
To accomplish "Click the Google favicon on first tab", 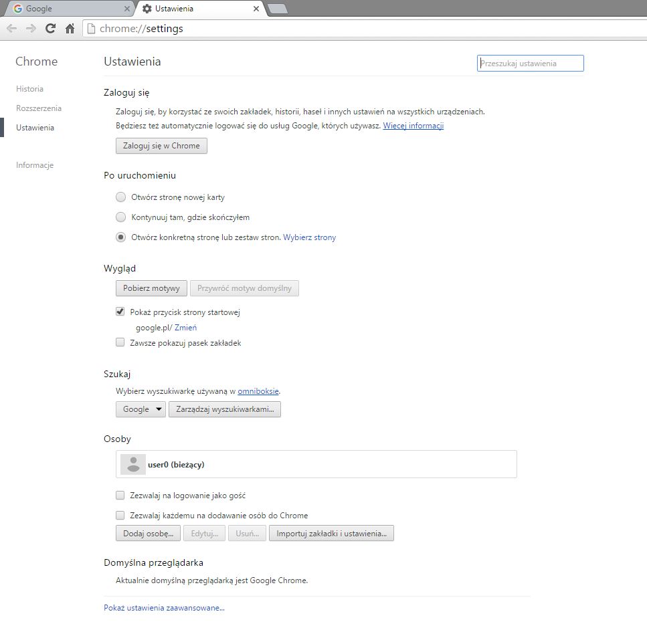I will tap(18, 9).
